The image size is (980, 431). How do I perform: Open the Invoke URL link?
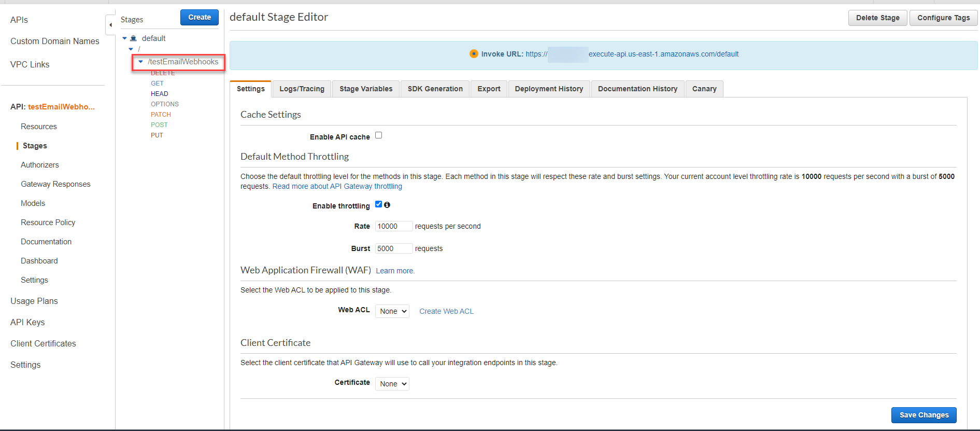tap(632, 54)
